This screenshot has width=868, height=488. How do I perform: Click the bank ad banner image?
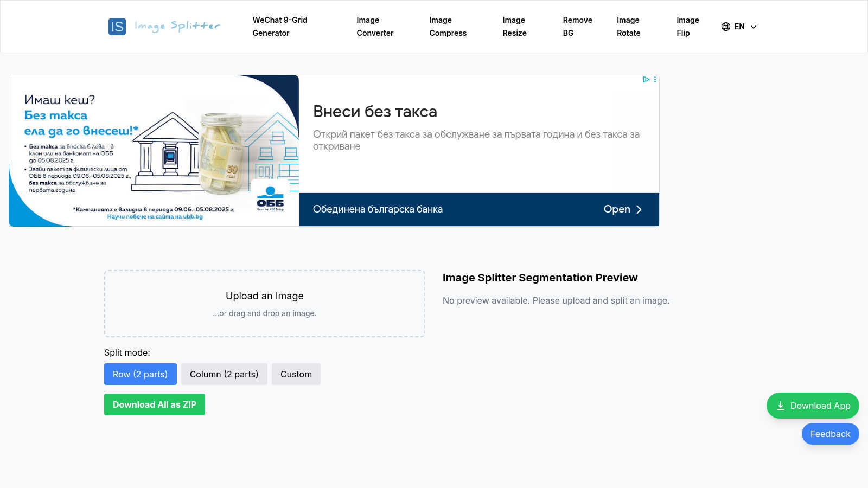coord(154,151)
